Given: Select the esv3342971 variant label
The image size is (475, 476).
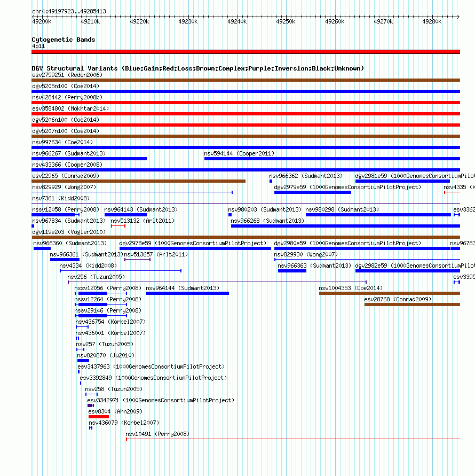Looking at the screenshot, I should tap(161, 401).
